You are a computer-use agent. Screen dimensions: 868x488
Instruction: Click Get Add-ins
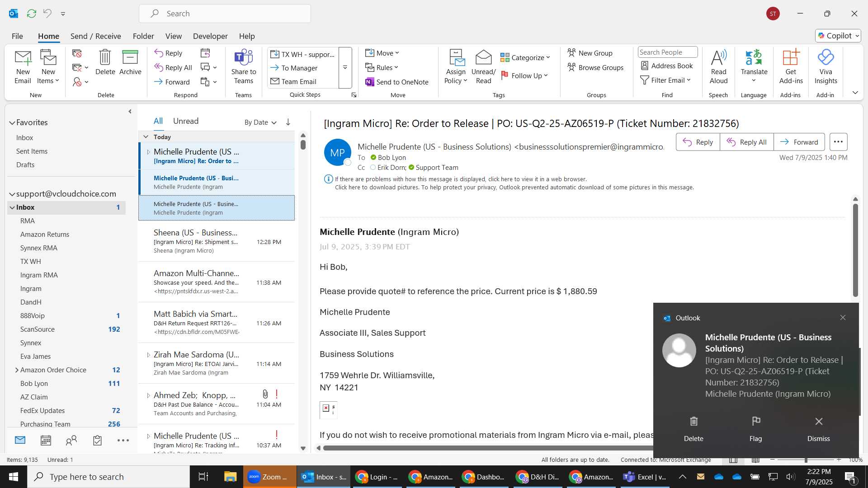click(791, 67)
